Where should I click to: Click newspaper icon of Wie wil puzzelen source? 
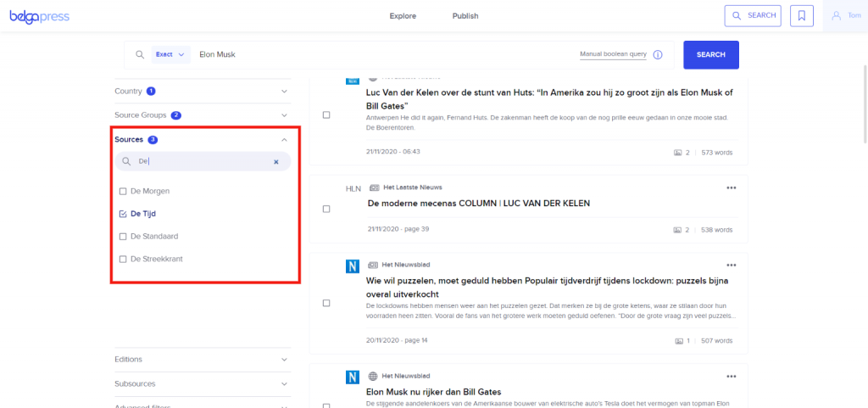(x=374, y=265)
